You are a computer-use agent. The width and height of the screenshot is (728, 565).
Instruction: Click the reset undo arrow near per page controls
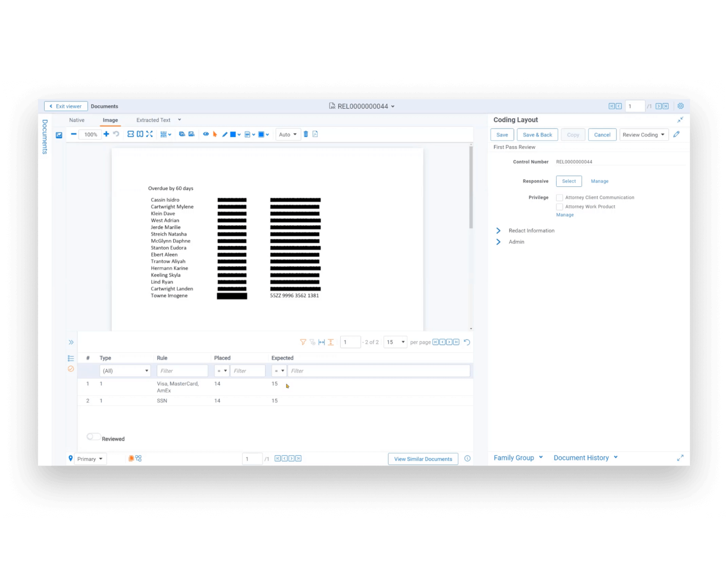[467, 342]
